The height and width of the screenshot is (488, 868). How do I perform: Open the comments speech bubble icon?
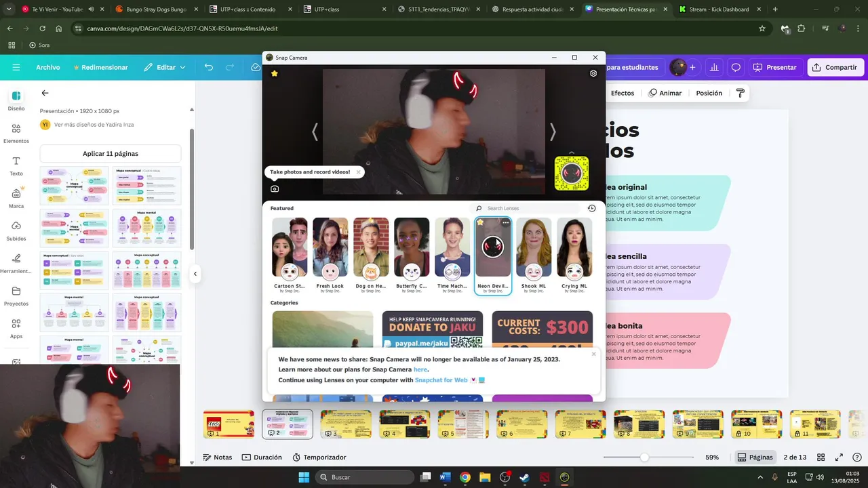click(736, 67)
